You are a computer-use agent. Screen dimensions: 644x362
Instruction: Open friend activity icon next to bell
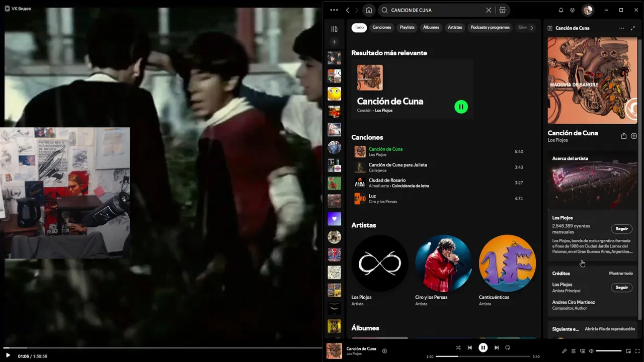click(x=572, y=10)
